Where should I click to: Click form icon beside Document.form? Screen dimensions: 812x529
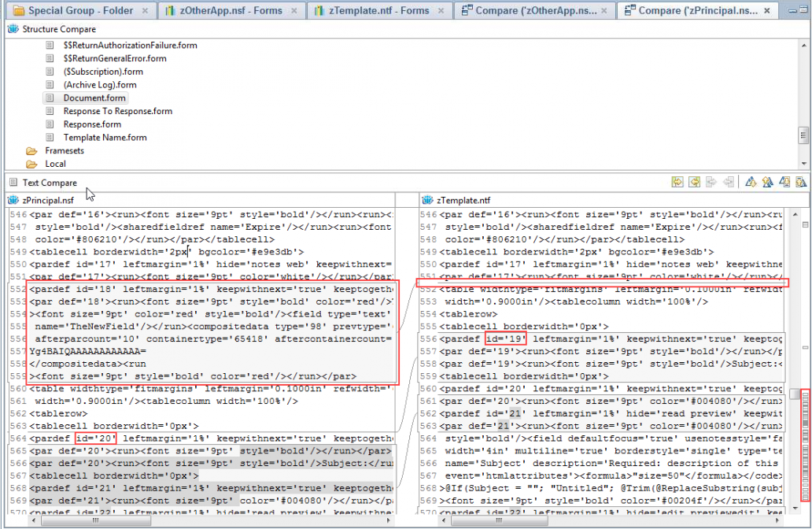50,98
